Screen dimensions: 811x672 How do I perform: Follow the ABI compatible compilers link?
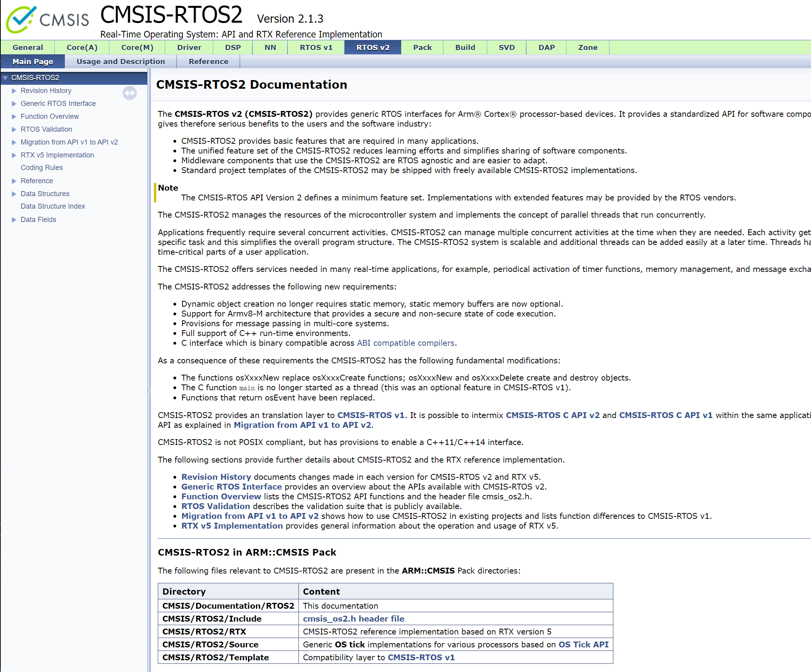click(x=405, y=343)
